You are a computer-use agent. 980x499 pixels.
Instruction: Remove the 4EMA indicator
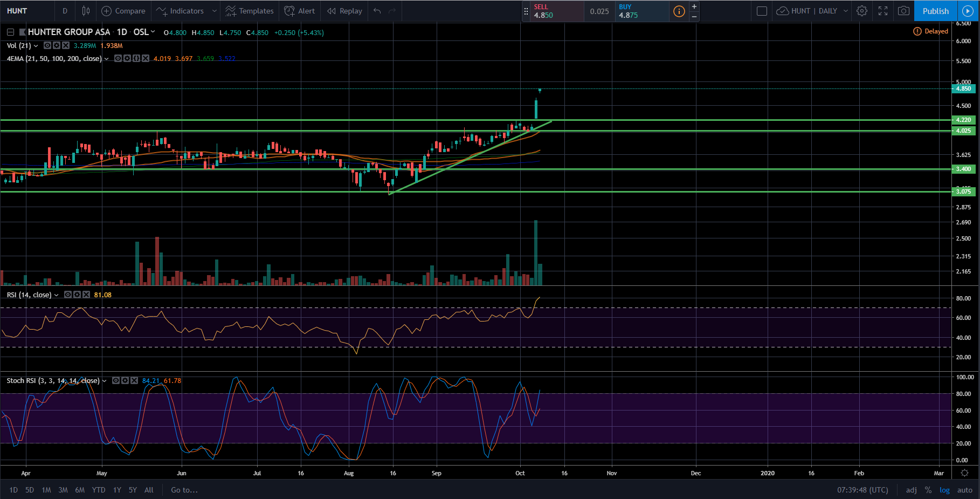pos(146,59)
